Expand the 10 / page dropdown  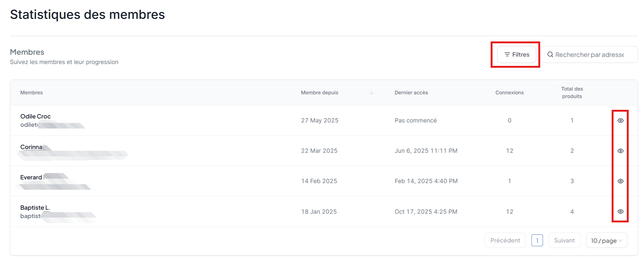607,240
